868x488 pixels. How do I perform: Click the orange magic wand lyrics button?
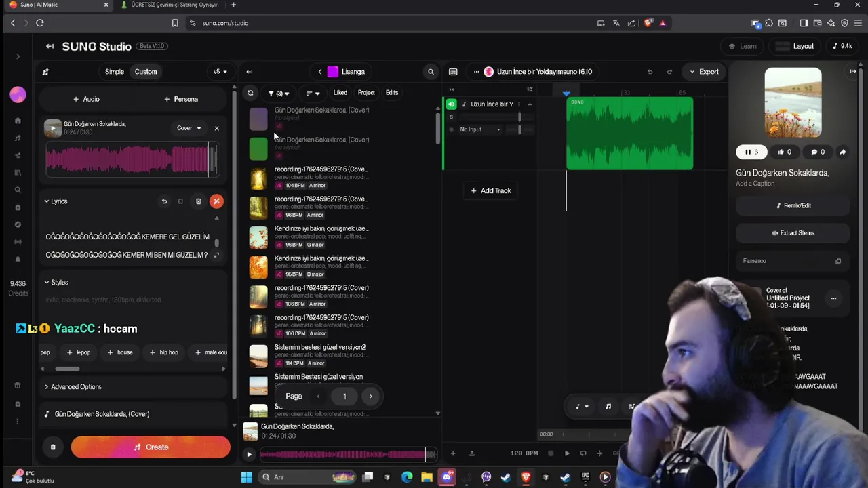[x=216, y=201]
